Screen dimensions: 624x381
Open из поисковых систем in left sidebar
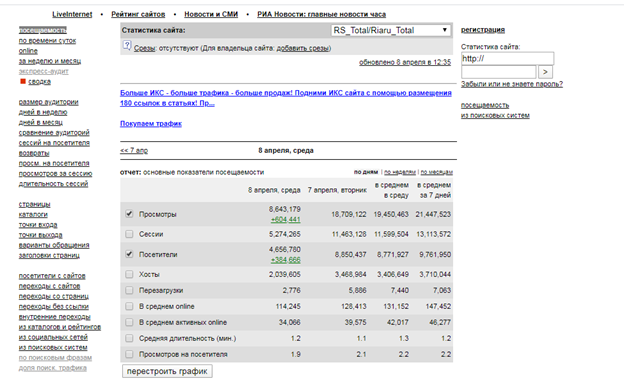[53, 348]
